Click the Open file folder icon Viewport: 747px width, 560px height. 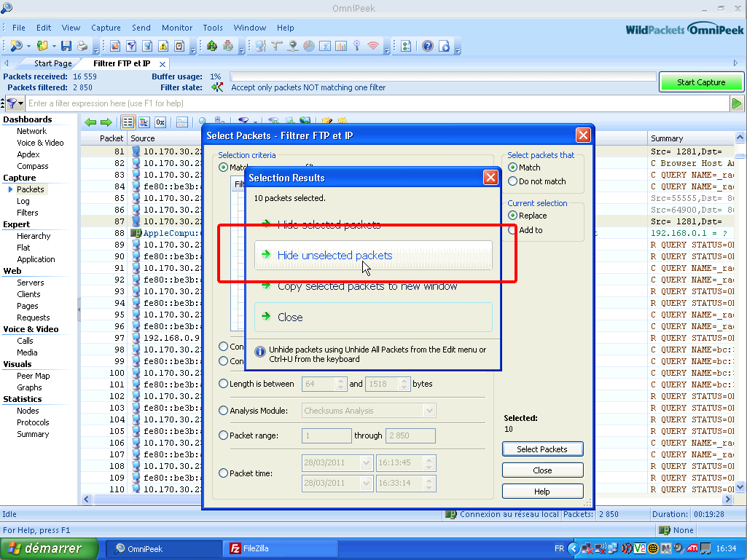pyautogui.click(x=42, y=46)
